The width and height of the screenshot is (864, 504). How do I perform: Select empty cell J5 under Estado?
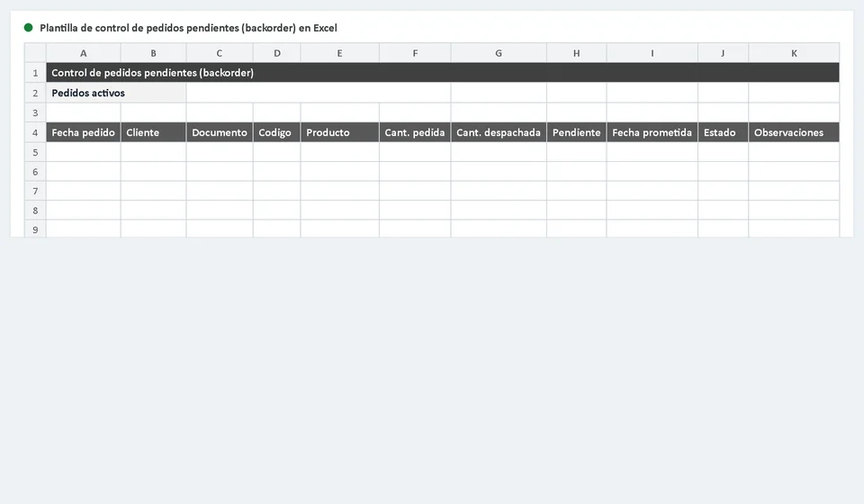723,152
